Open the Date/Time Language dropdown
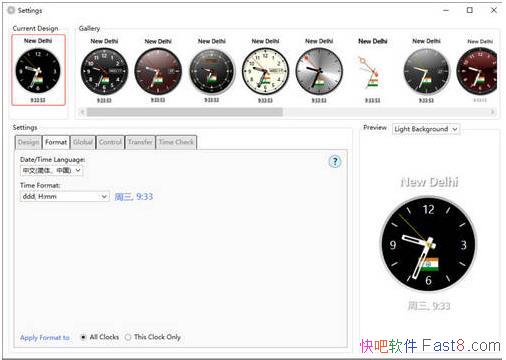This screenshot has width=506, height=360. 51,171
